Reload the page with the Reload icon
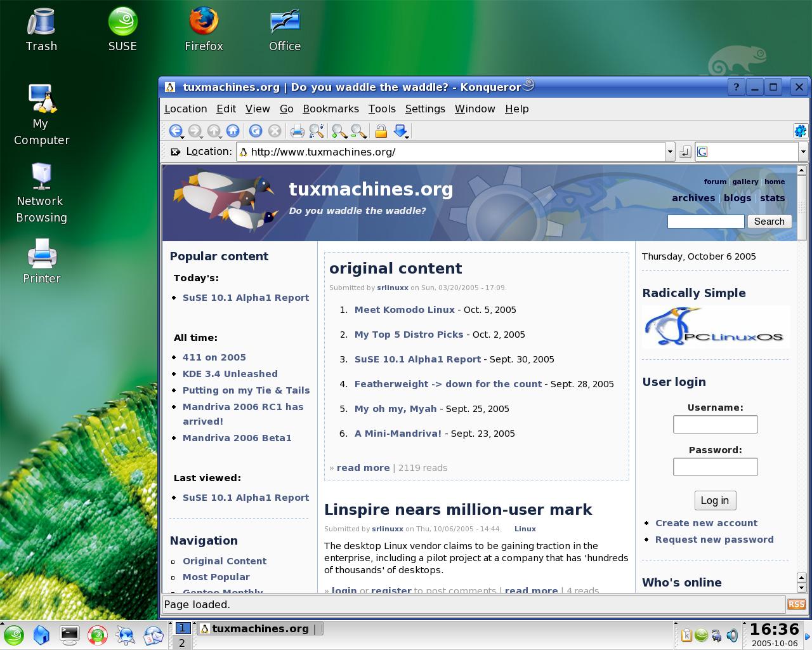 point(256,131)
